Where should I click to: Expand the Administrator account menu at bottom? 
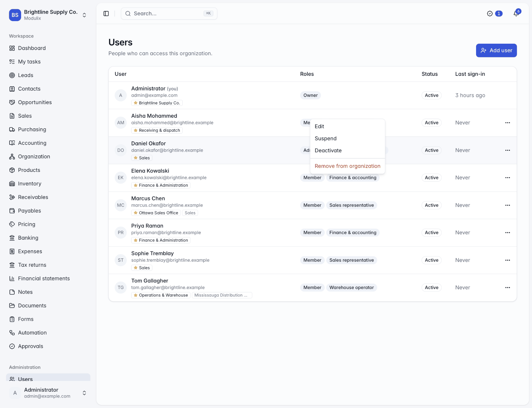48,393
